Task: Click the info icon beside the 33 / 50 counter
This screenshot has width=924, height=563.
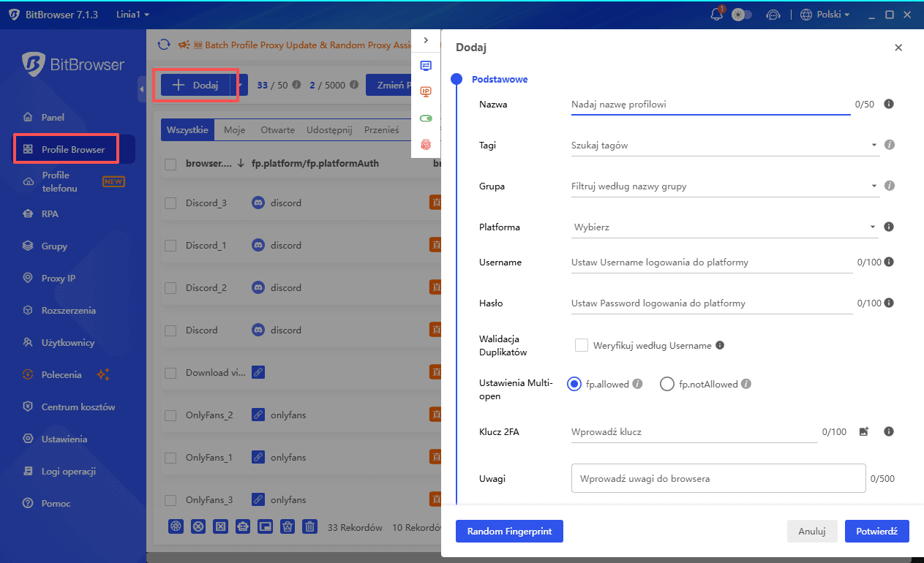Action: [296, 85]
